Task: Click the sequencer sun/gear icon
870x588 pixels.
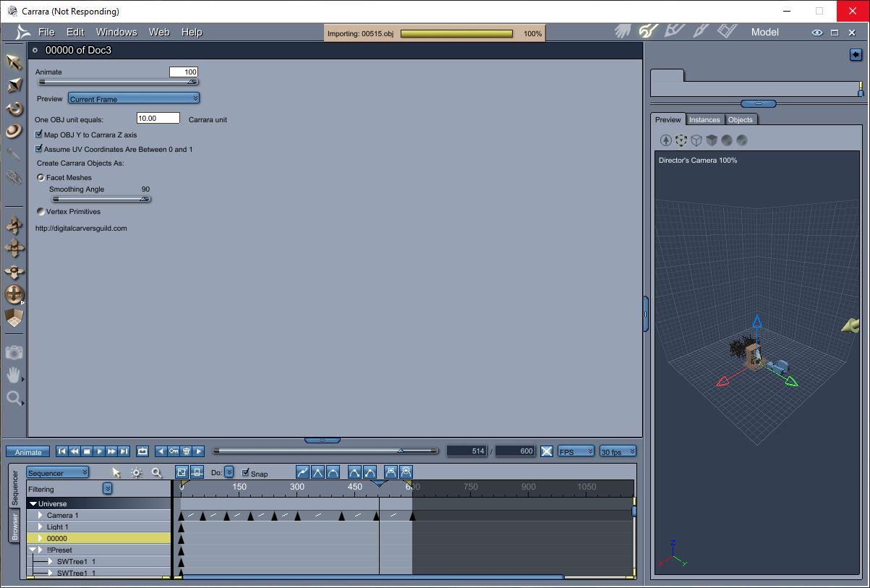Action: pos(137,473)
